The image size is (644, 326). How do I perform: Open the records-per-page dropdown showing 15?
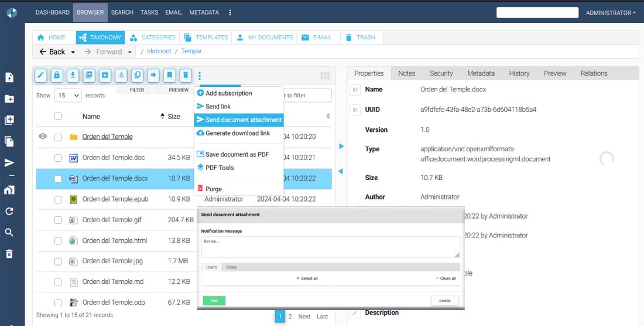[x=67, y=96]
